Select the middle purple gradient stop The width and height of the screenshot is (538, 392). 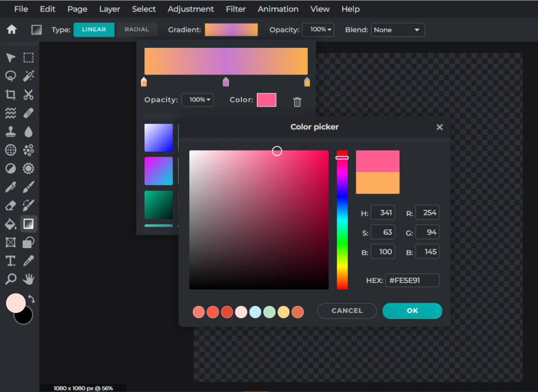pos(226,81)
